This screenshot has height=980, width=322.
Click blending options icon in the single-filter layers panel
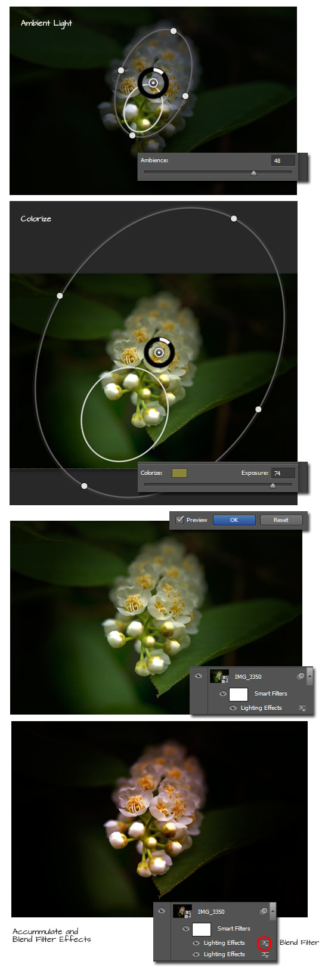tap(302, 708)
